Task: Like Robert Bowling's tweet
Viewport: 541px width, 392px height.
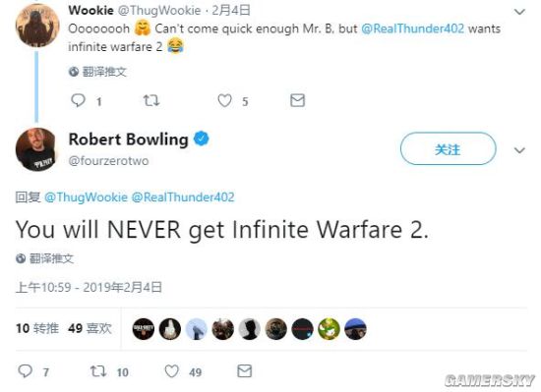Action: click(x=171, y=371)
